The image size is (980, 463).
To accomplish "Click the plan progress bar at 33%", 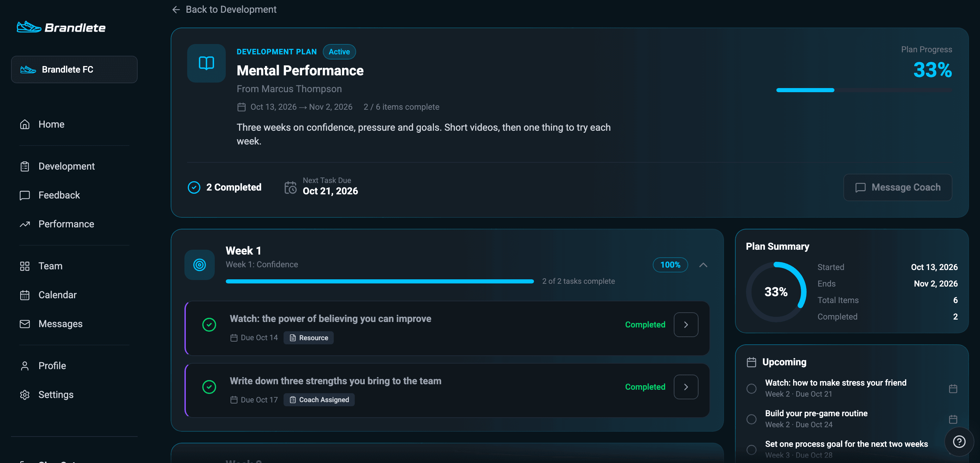I will click(864, 90).
